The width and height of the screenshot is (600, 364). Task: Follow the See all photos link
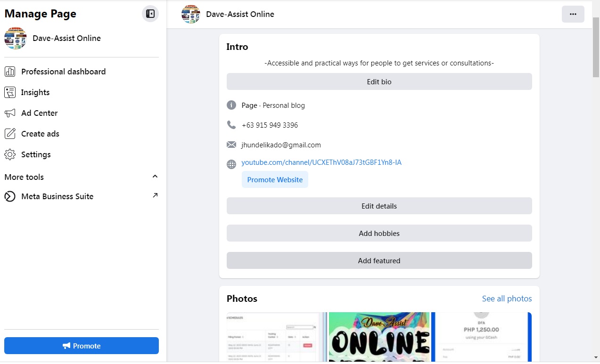[x=507, y=299]
